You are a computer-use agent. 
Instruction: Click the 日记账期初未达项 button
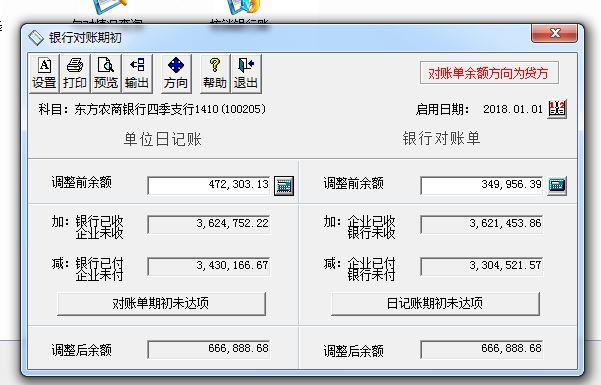(x=435, y=304)
